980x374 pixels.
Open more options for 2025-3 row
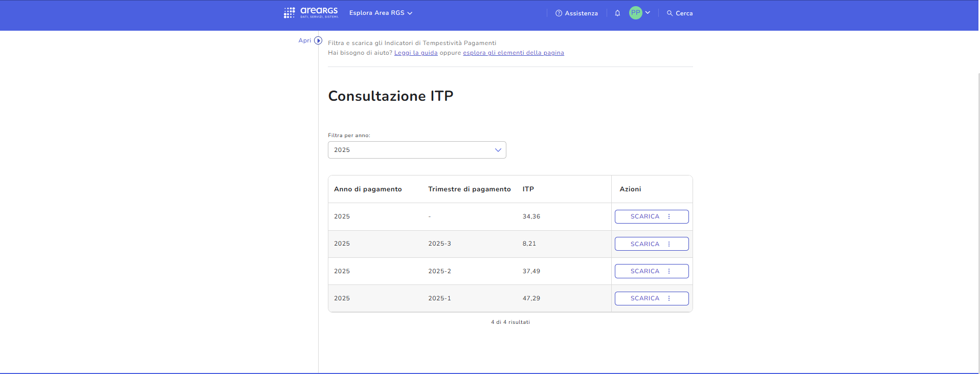(669, 244)
